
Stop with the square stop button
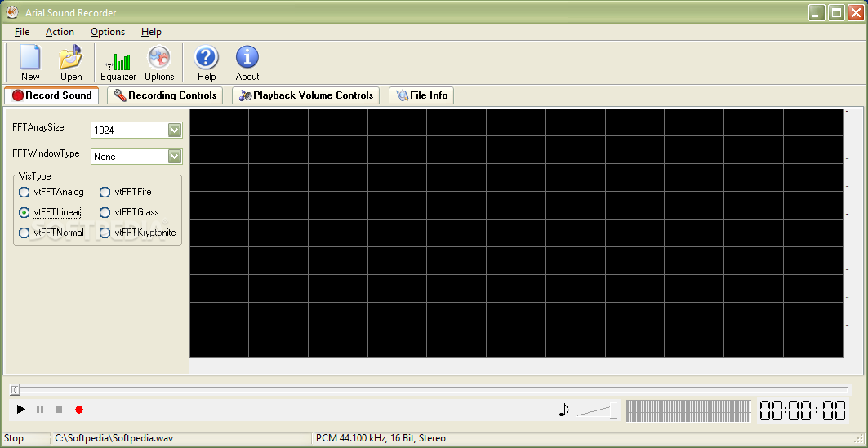pos(59,410)
